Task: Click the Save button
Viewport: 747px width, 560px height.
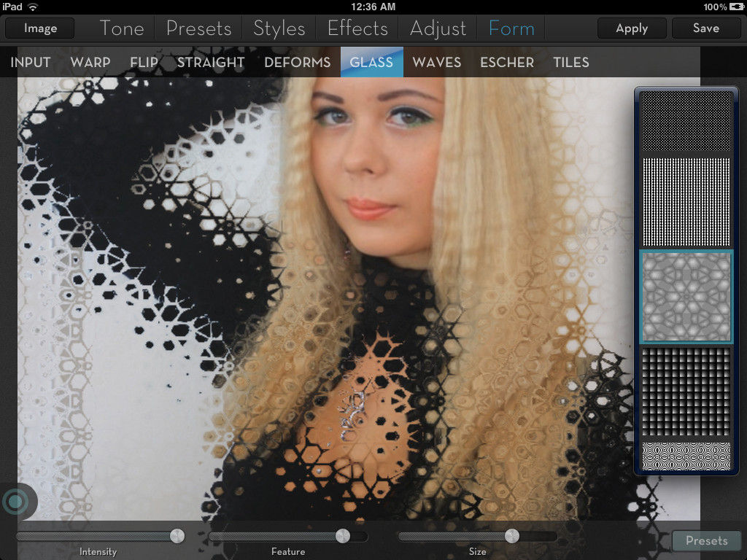Action: [x=705, y=28]
